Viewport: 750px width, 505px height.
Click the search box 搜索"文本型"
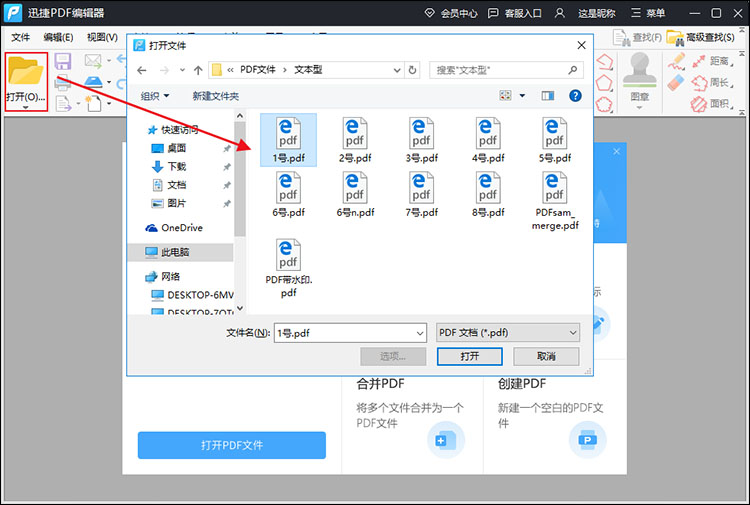pyautogui.click(x=506, y=70)
